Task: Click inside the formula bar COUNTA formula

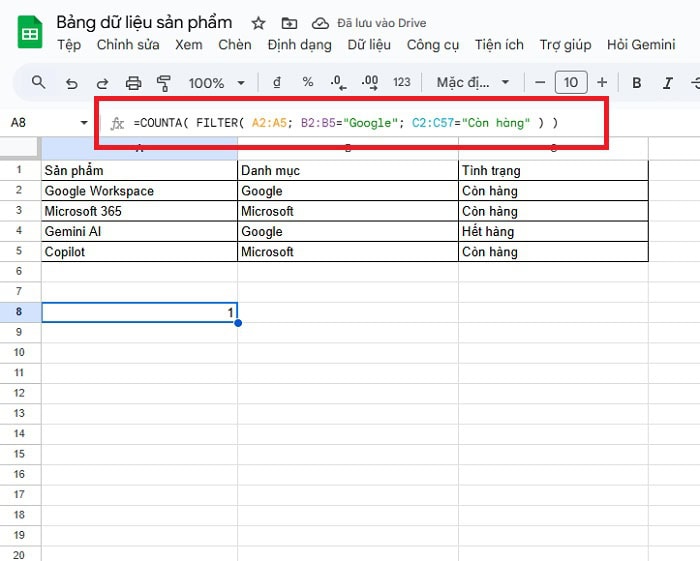Action: click(x=346, y=123)
